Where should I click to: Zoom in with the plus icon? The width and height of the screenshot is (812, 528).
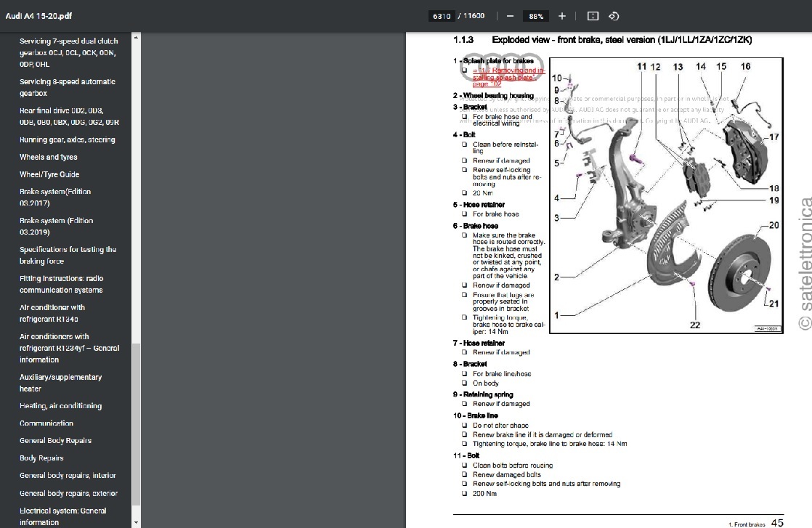[x=562, y=16]
